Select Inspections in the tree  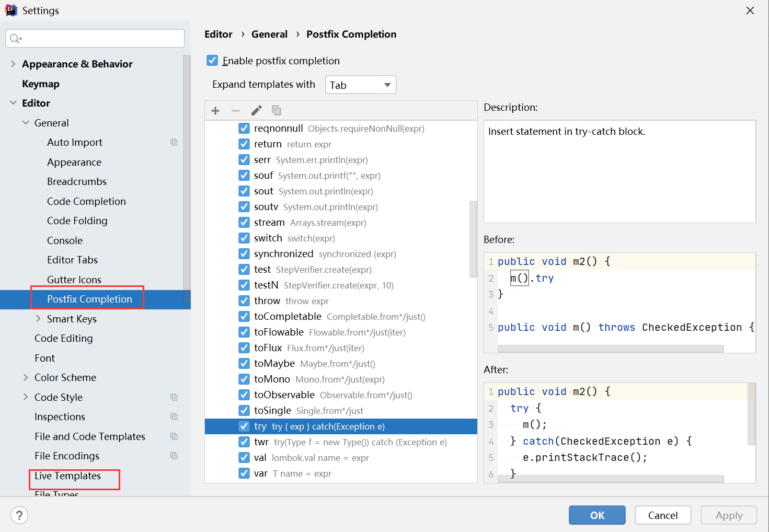pos(60,417)
